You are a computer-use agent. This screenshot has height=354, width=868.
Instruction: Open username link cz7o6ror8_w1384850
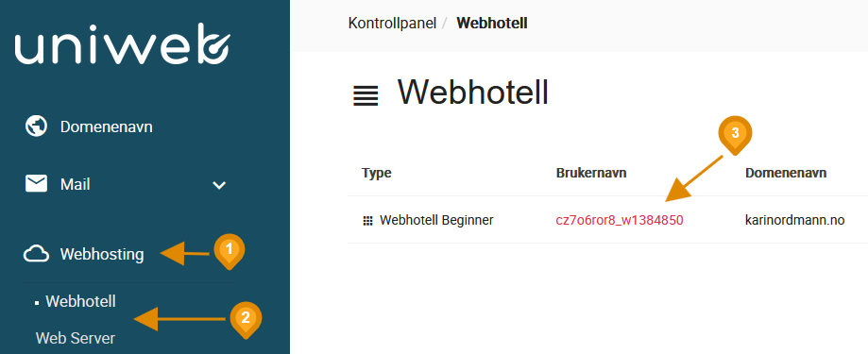620,220
